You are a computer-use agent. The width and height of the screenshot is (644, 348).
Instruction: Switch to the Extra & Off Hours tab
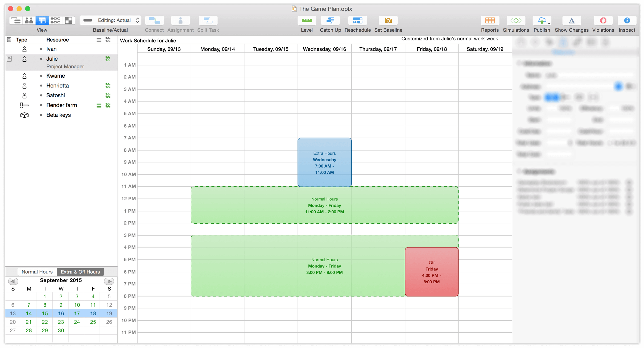[x=80, y=272]
